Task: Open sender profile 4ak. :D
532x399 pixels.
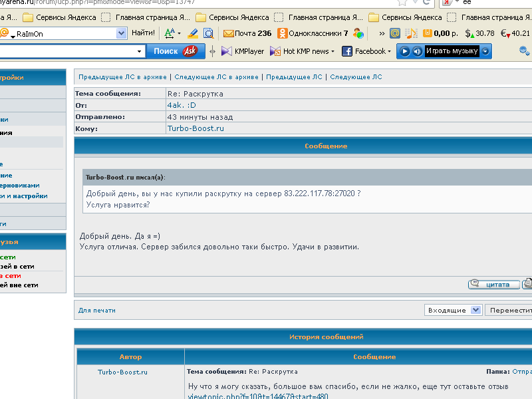Action: coord(182,105)
